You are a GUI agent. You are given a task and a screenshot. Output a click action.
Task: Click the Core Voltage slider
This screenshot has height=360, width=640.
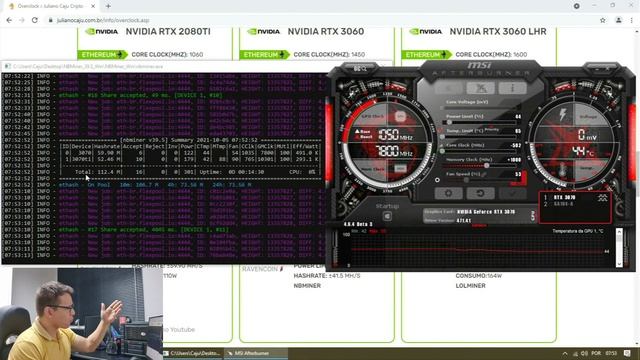[x=481, y=108]
